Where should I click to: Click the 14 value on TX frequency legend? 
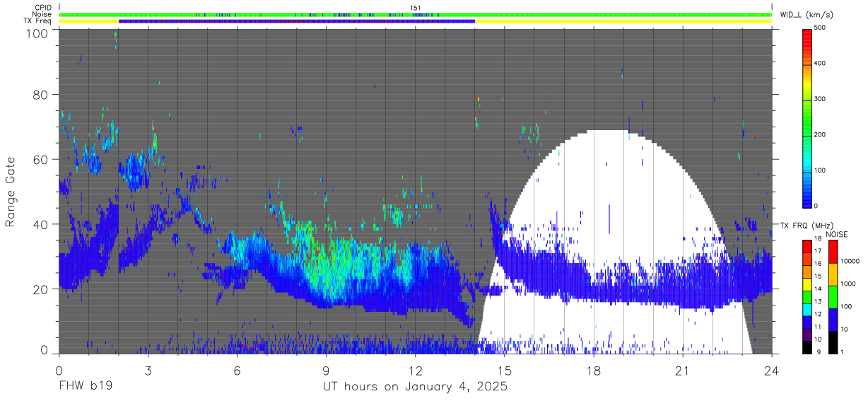819,289
